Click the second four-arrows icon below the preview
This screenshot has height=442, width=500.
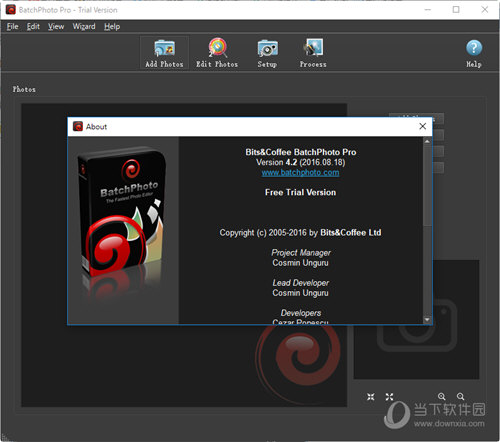tap(389, 397)
